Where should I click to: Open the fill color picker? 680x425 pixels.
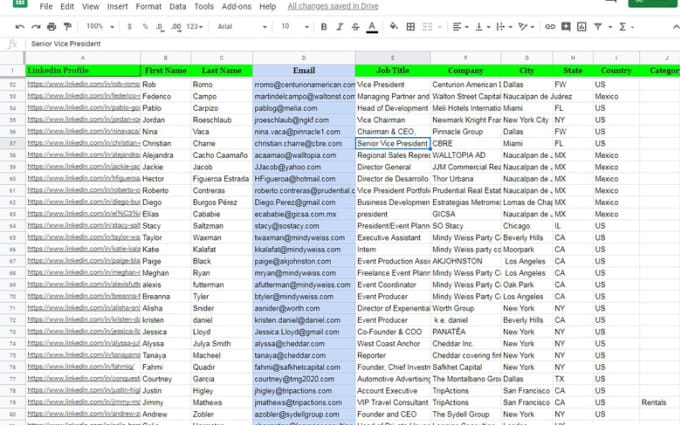coord(394,27)
